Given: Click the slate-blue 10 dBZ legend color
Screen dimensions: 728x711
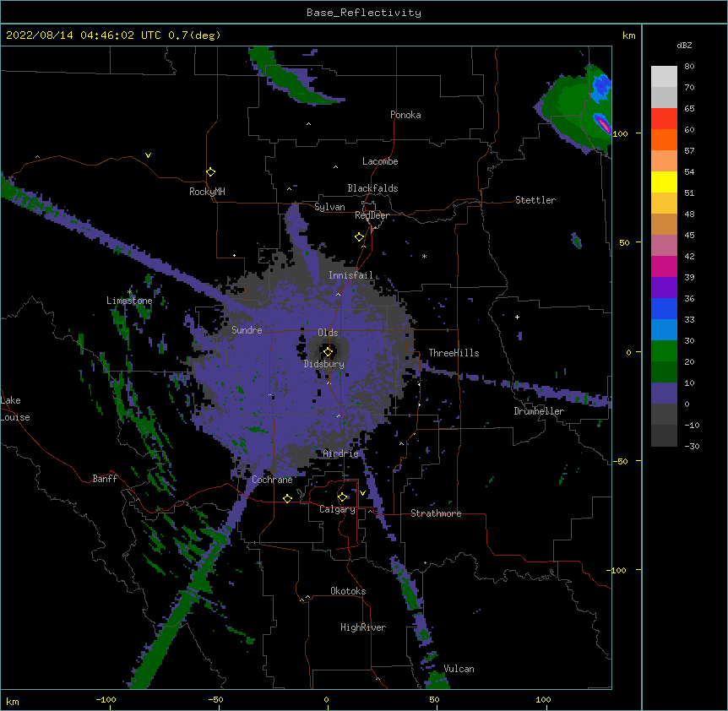Looking at the screenshot, I should pos(664,393).
